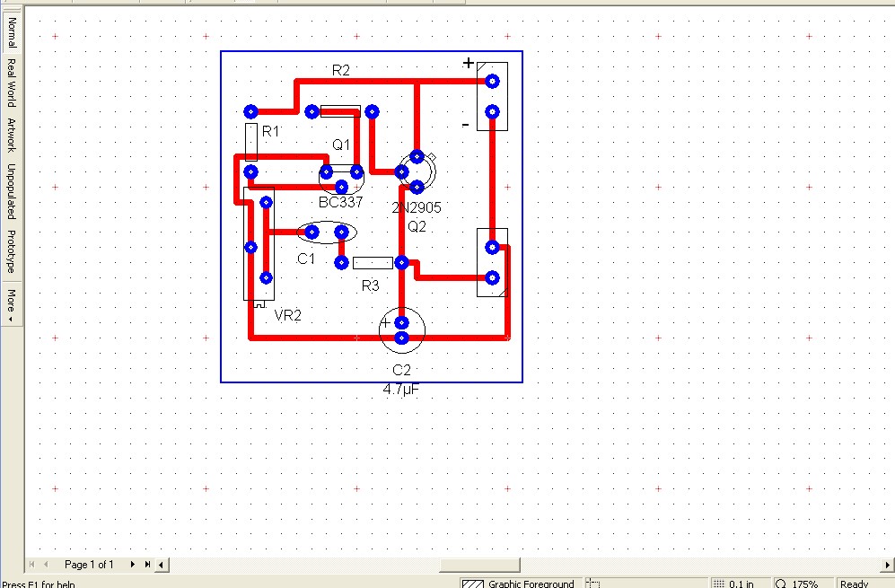
Task: Select the 4.7µF value label
Action: [x=401, y=390]
